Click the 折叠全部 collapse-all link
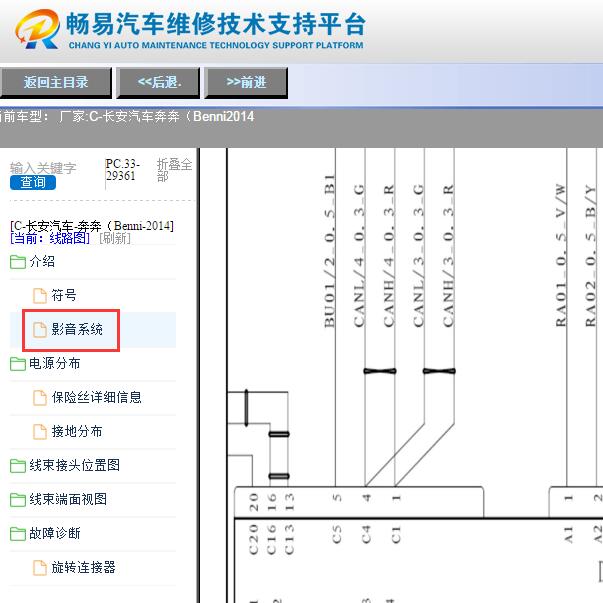Screen dimensions: 603x603 (174, 170)
